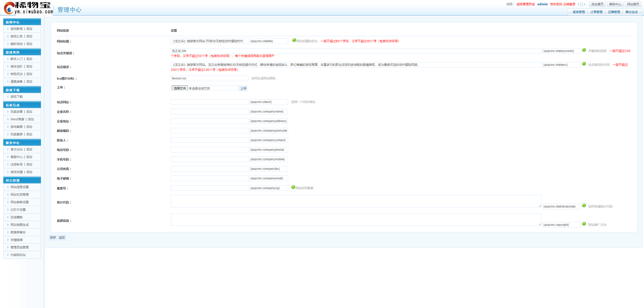Click the 电子邮箱 input field

tap(209, 178)
